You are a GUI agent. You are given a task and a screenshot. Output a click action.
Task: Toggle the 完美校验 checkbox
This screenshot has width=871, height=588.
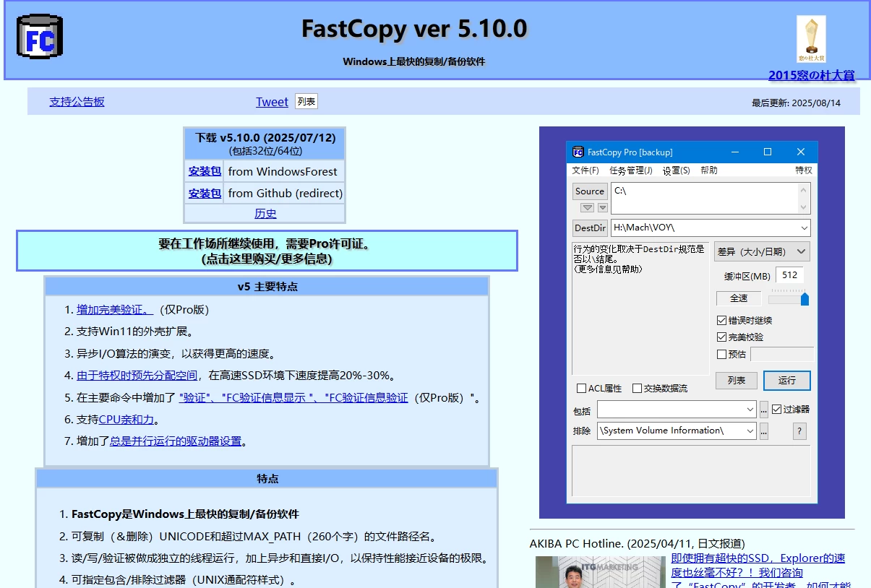[721, 337]
